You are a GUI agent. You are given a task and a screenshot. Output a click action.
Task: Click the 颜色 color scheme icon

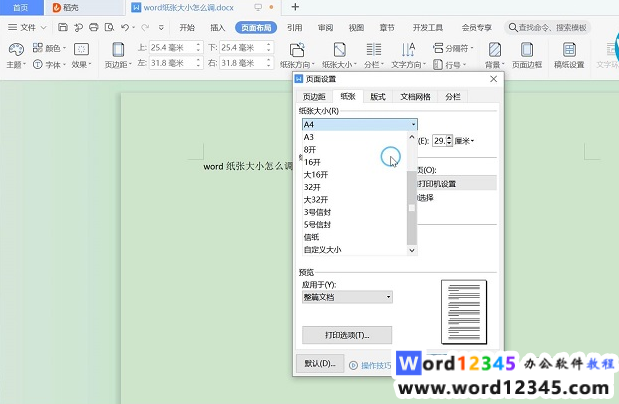tap(38, 48)
